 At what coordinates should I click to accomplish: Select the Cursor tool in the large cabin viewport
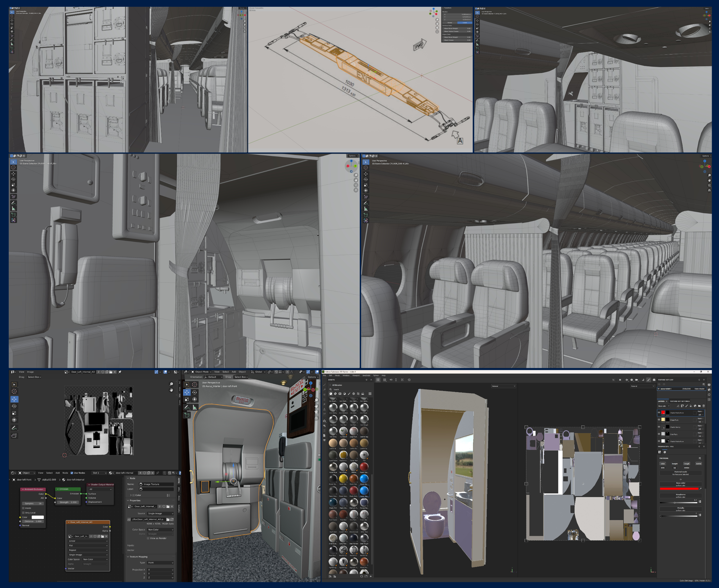point(365,168)
